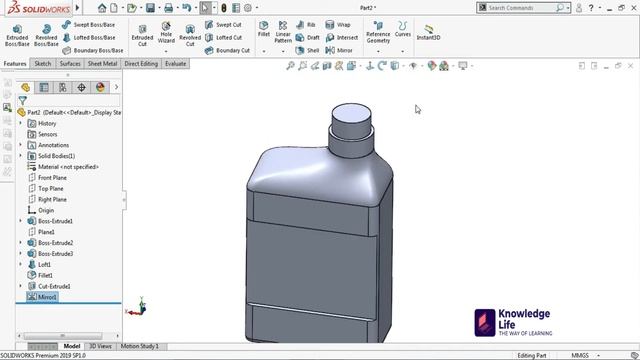Open the Linear Pattern tool
640x360 pixels.
283,32
